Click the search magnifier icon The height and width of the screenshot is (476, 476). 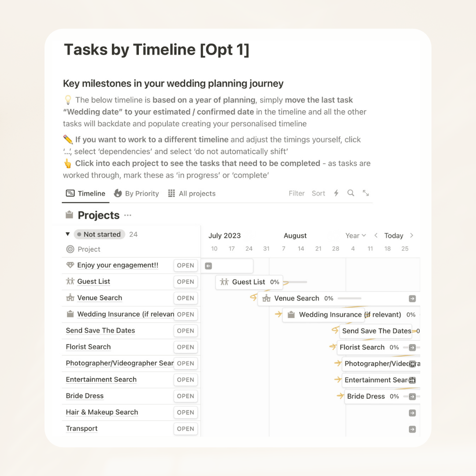pos(351,193)
